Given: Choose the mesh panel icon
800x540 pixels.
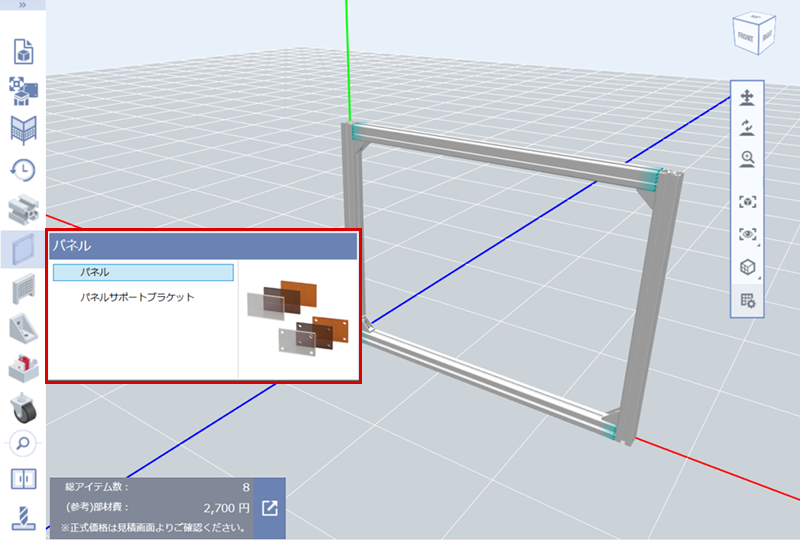Looking at the screenshot, I should click(x=22, y=289).
